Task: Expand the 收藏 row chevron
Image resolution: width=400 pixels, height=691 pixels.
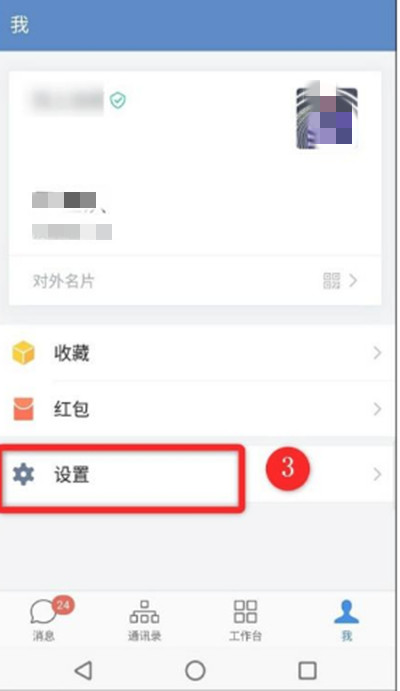Action: [x=377, y=353]
